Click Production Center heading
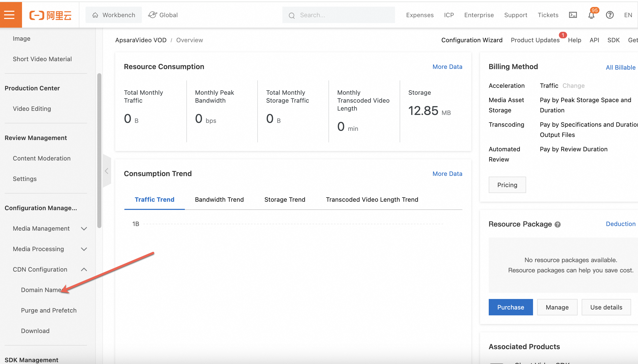Screen dimensions: 638x364 tap(32, 88)
